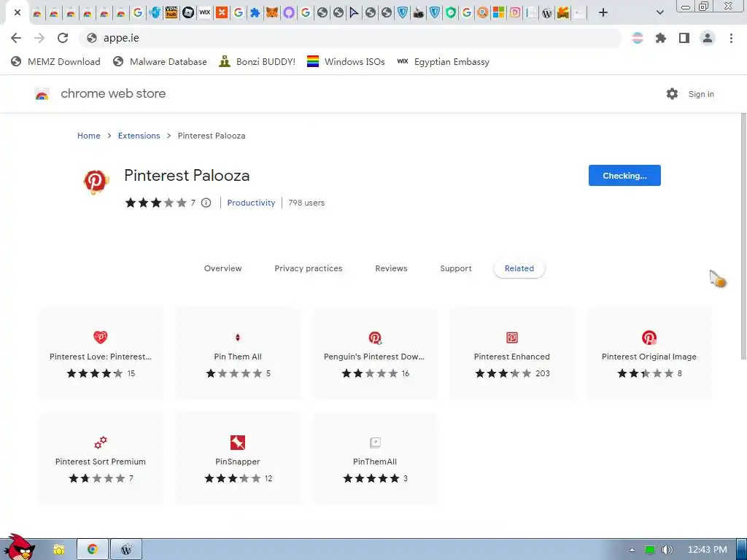Toggle the browser side panel

point(684,38)
